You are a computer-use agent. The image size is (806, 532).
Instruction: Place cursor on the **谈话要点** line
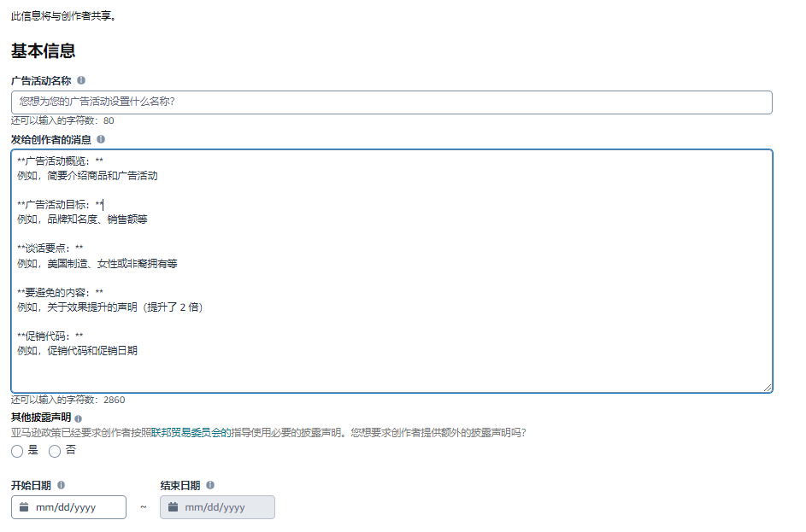click(50, 248)
